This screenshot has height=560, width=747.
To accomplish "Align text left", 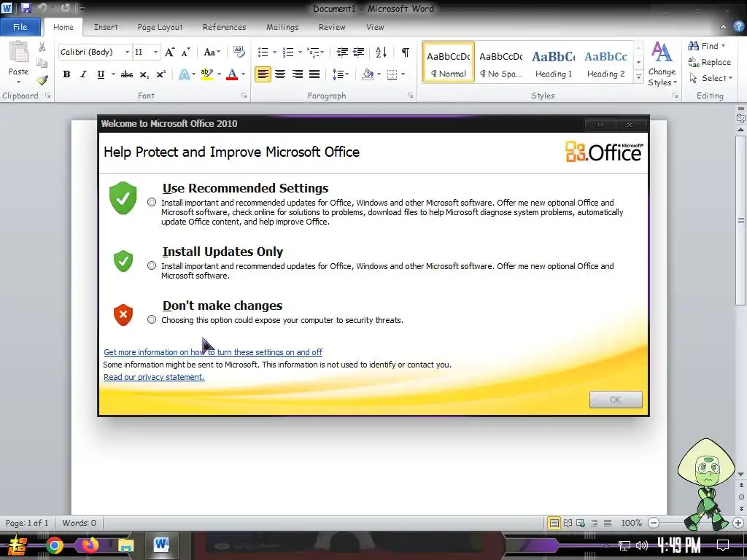I will point(263,74).
